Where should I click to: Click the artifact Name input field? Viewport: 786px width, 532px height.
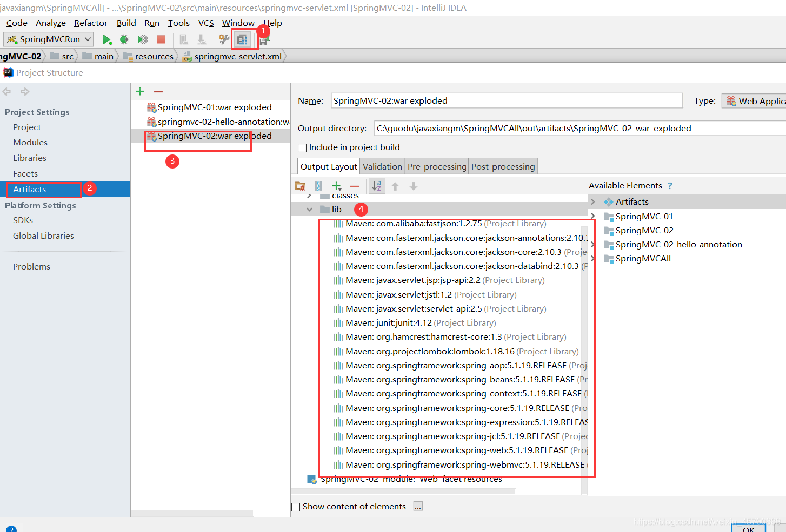point(507,100)
